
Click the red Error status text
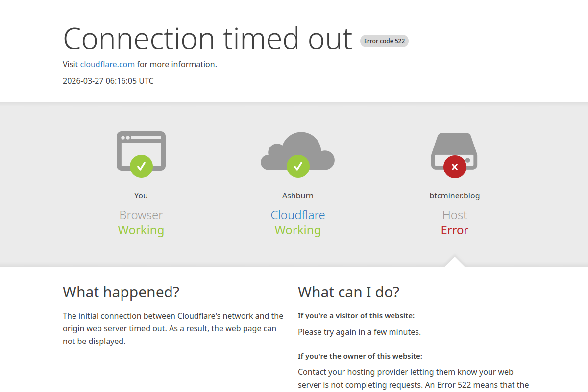click(455, 230)
